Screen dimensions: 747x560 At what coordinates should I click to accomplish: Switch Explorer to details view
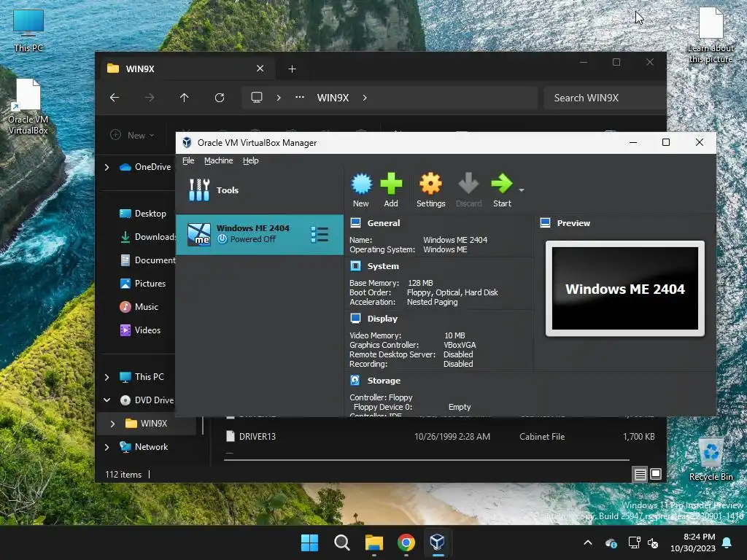coord(640,474)
